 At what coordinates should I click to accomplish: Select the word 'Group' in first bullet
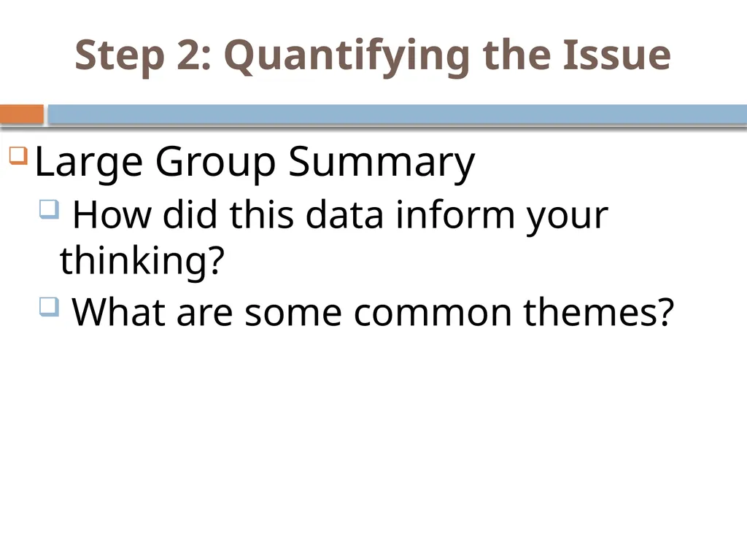(x=215, y=163)
